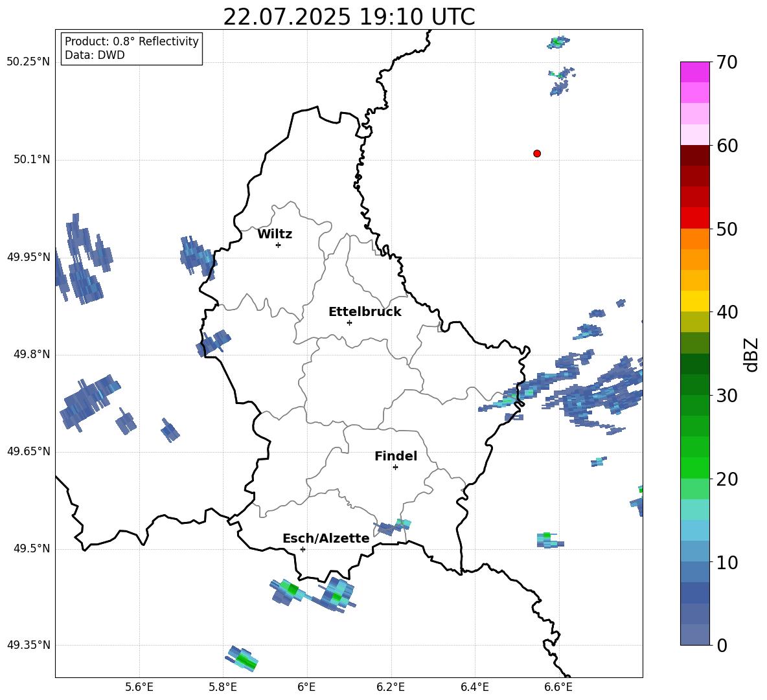The image size is (767, 700).
Task: Click the 6°E longitude label
Action: pyautogui.click(x=306, y=687)
